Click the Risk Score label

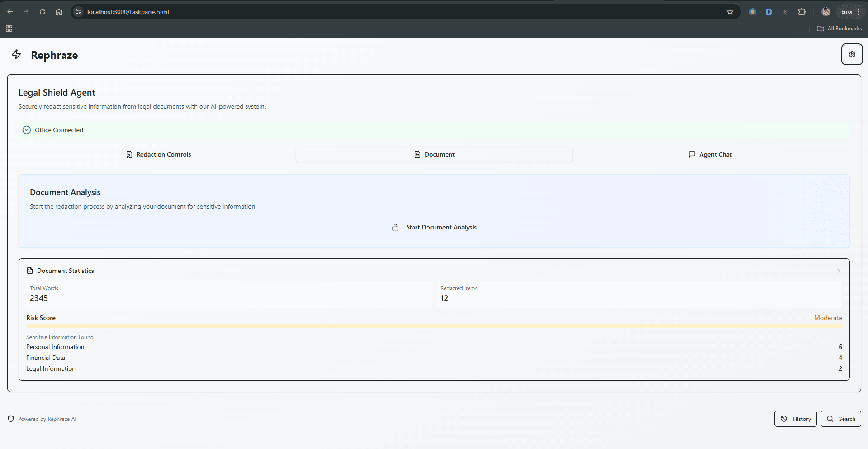click(41, 318)
